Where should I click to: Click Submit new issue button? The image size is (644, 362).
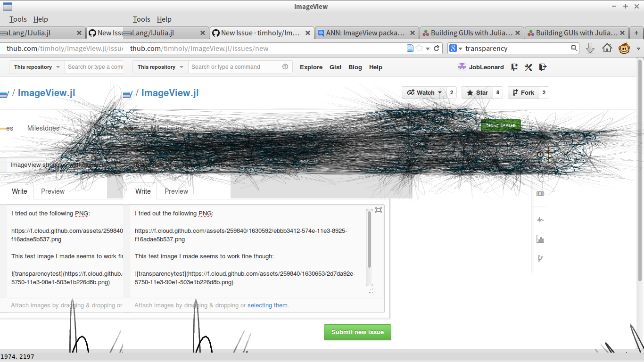click(357, 332)
